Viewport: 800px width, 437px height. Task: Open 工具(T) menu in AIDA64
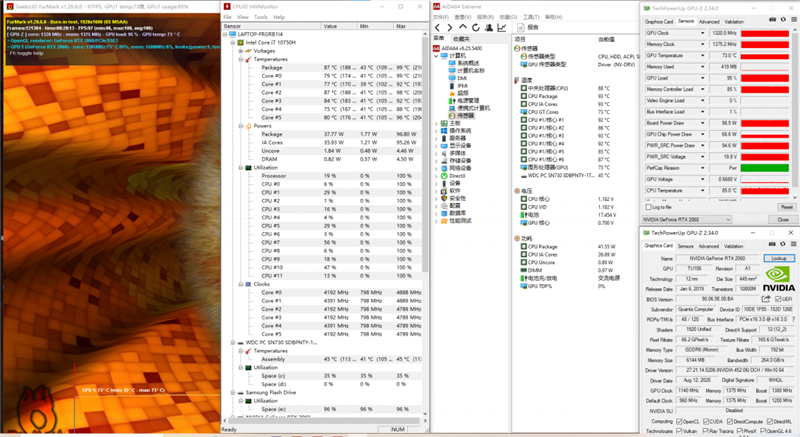point(531,17)
